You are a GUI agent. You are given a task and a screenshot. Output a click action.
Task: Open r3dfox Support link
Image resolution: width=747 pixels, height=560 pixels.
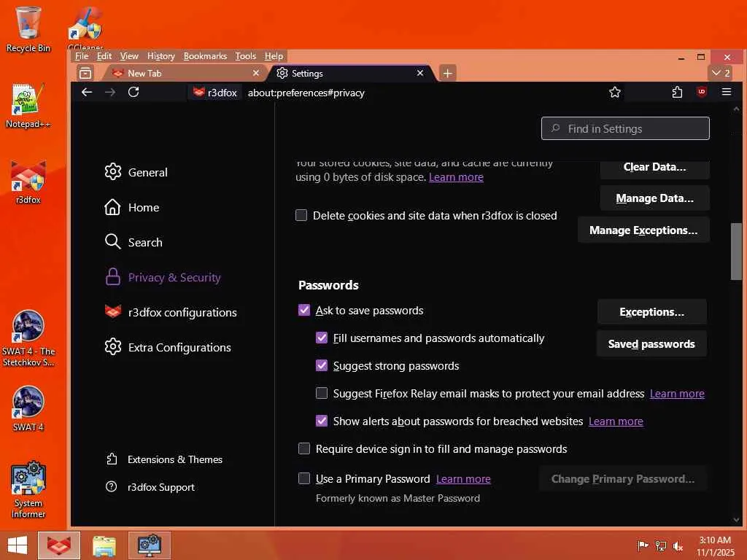150,486
